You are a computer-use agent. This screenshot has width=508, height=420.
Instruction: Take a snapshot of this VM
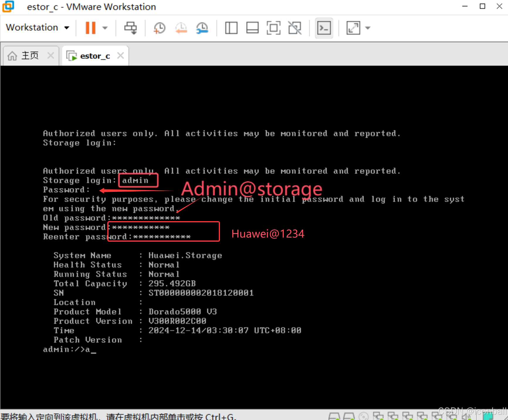tap(159, 28)
